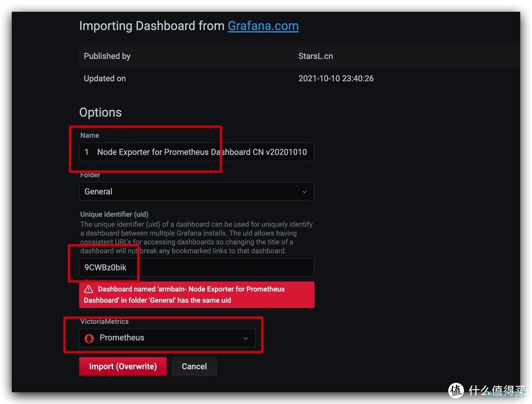Click the Import (Overwrite) button
Image resolution: width=532 pixels, height=404 pixels.
tap(123, 367)
